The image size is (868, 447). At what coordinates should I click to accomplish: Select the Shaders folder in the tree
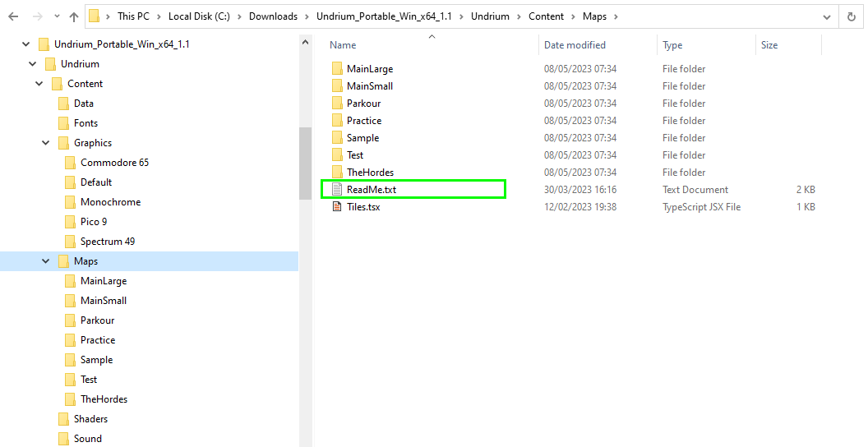coord(90,419)
